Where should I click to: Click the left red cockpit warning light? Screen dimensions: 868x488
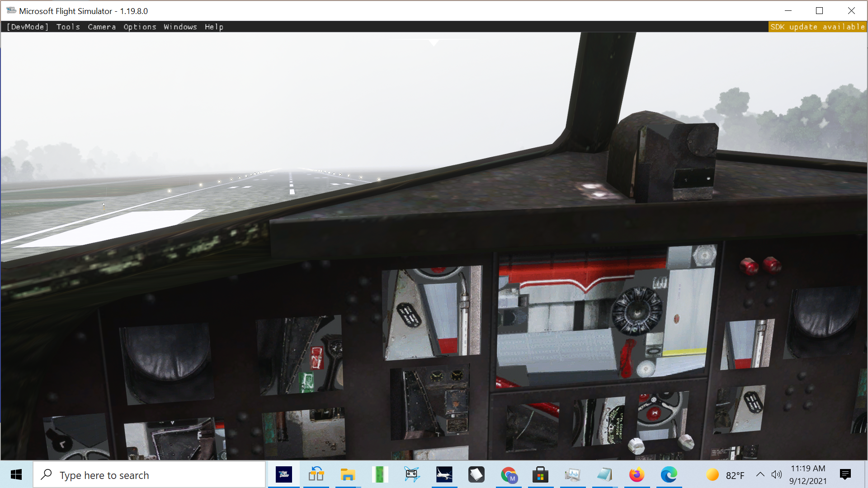(749, 266)
